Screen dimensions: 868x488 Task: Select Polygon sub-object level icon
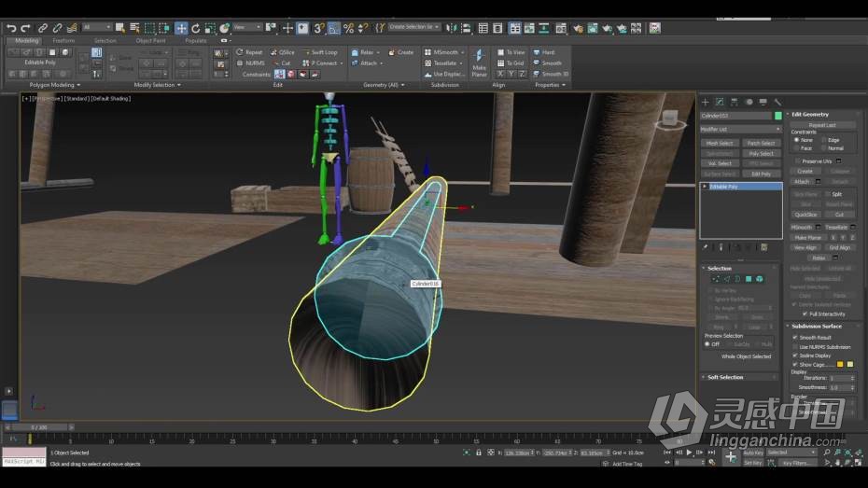pyautogui.click(x=749, y=279)
